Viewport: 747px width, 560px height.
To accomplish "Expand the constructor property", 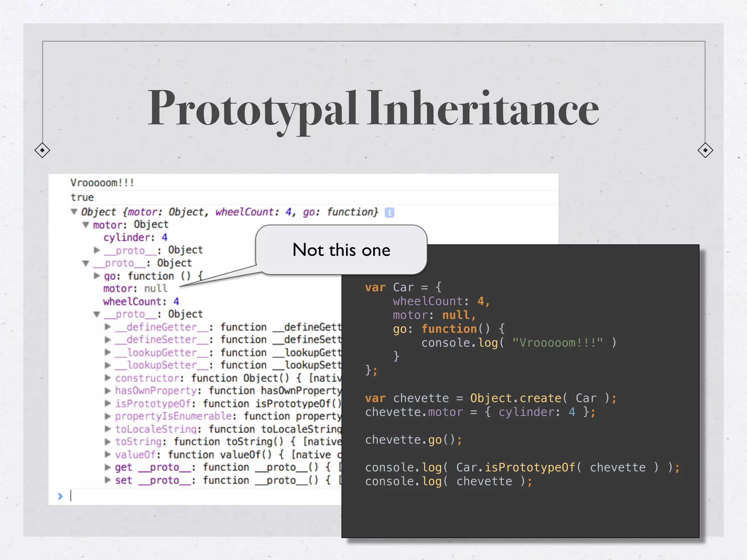I will [108, 378].
